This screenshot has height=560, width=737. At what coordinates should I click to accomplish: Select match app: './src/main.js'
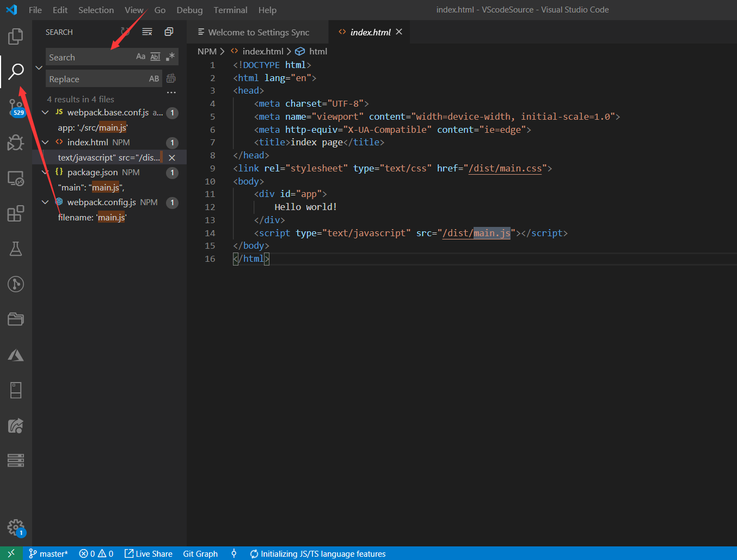(93, 127)
